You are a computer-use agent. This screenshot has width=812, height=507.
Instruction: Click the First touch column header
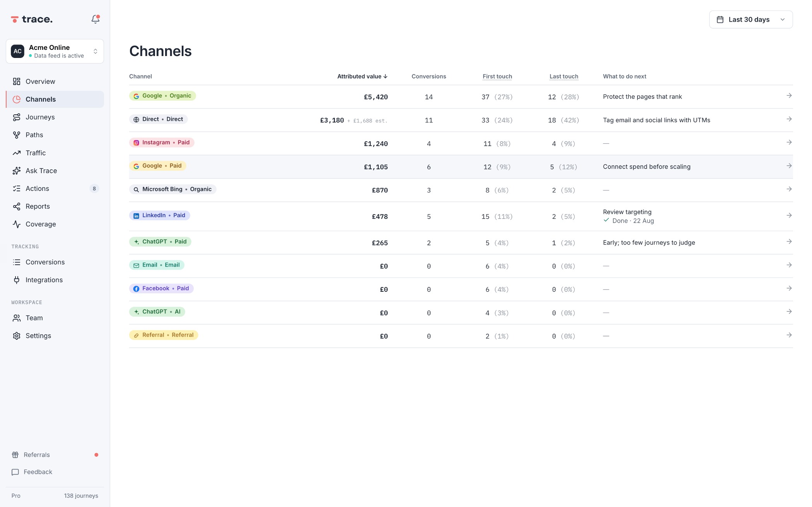tap(497, 77)
